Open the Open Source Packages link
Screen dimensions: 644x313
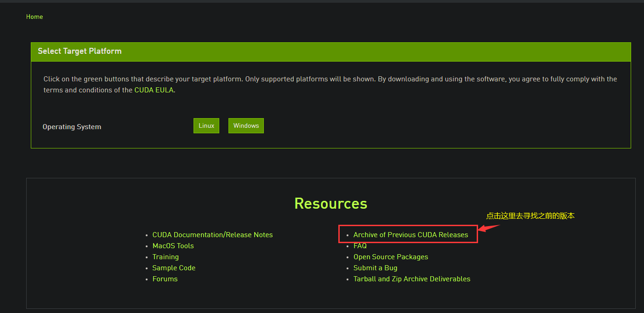391,257
